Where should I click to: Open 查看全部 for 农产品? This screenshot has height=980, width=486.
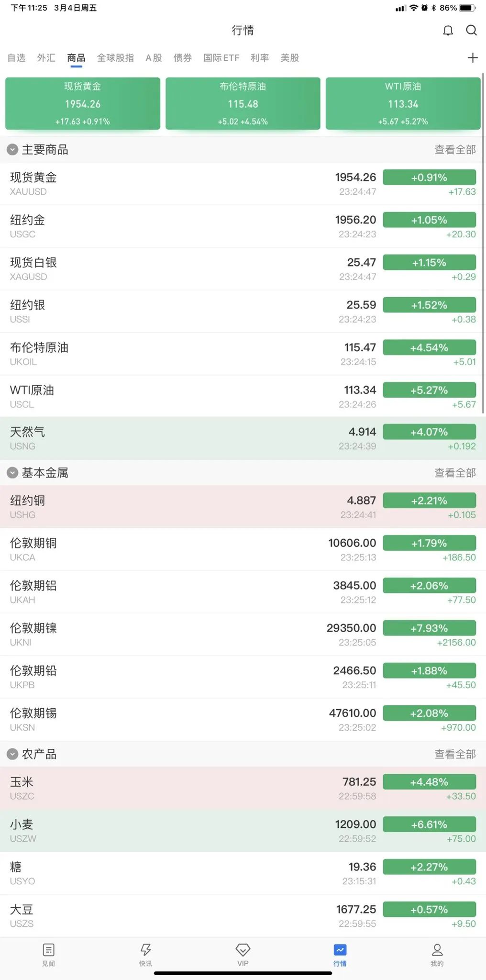point(454,754)
